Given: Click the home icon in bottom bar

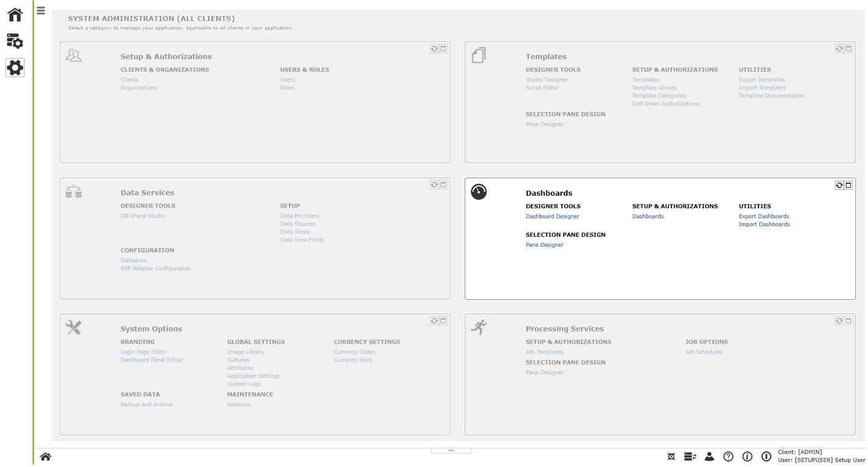Looking at the screenshot, I should pos(45,457).
